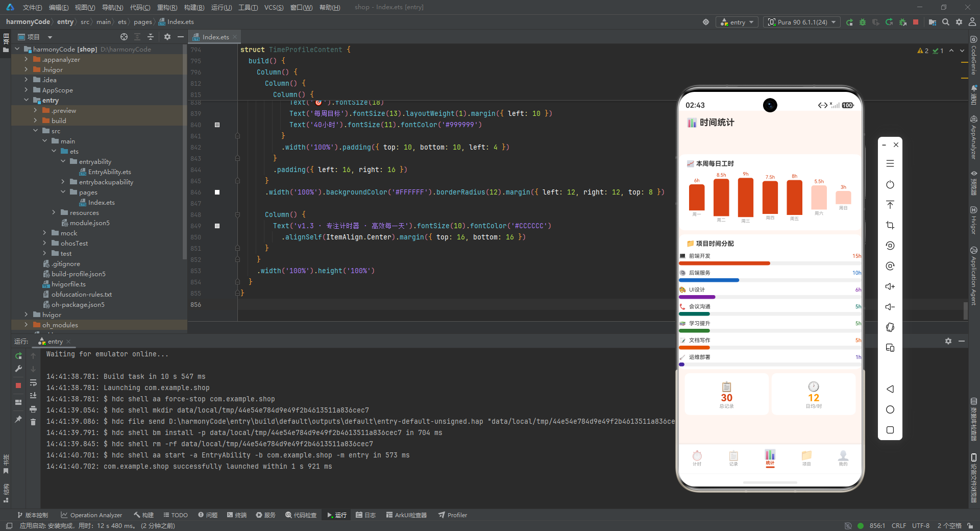Collapse the entry folder in project tree
980x531 pixels.
pyautogui.click(x=26, y=100)
